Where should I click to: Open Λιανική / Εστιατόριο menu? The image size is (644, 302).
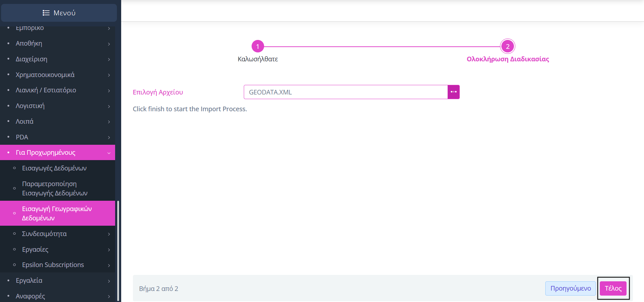pos(46,90)
